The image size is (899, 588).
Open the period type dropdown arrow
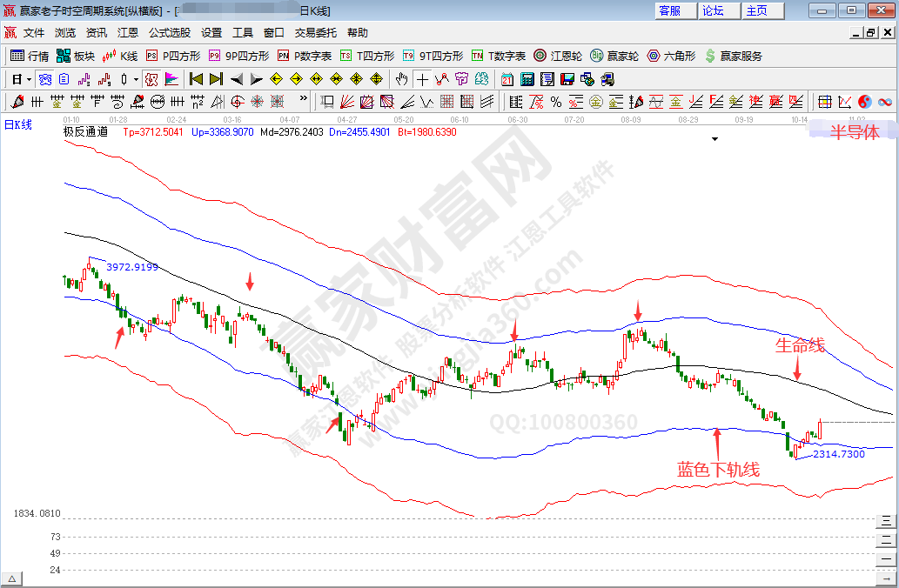(x=29, y=79)
